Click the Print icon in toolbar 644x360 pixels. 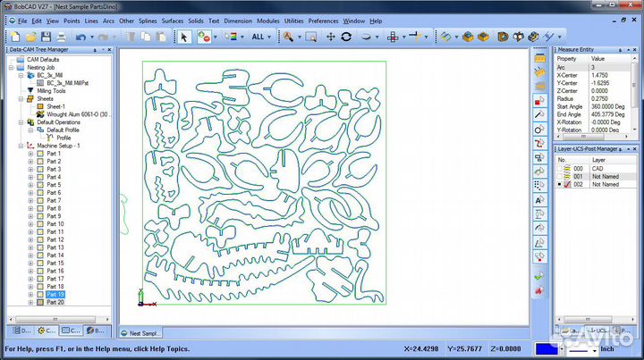click(61, 37)
